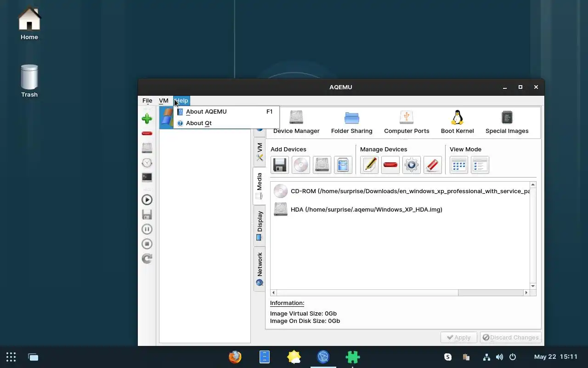
Task: Click the reset VM arrow icon
Action: pyautogui.click(x=147, y=259)
